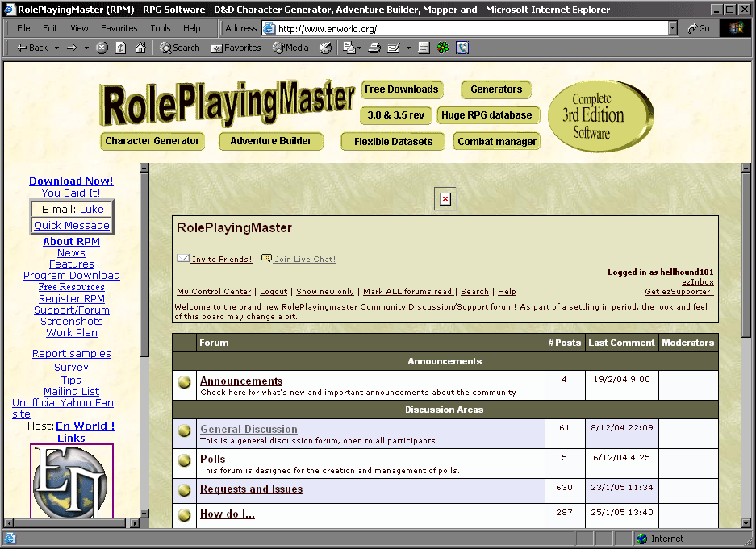Image resolution: width=756 pixels, height=549 pixels.
Task: Click the Mail toolbar icon
Action: [x=349, y=48]
